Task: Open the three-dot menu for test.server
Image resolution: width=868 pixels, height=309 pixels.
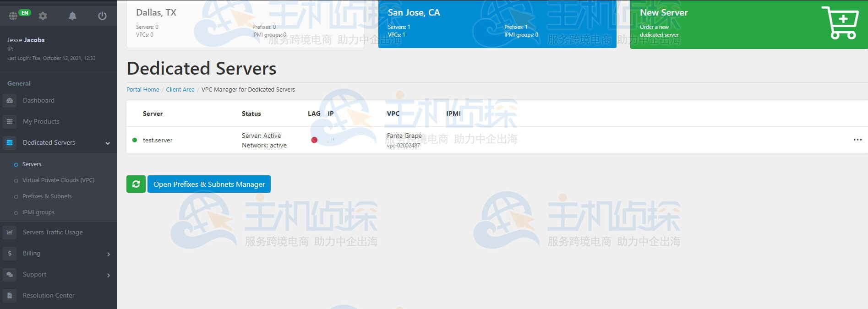Action: [857, 140]
